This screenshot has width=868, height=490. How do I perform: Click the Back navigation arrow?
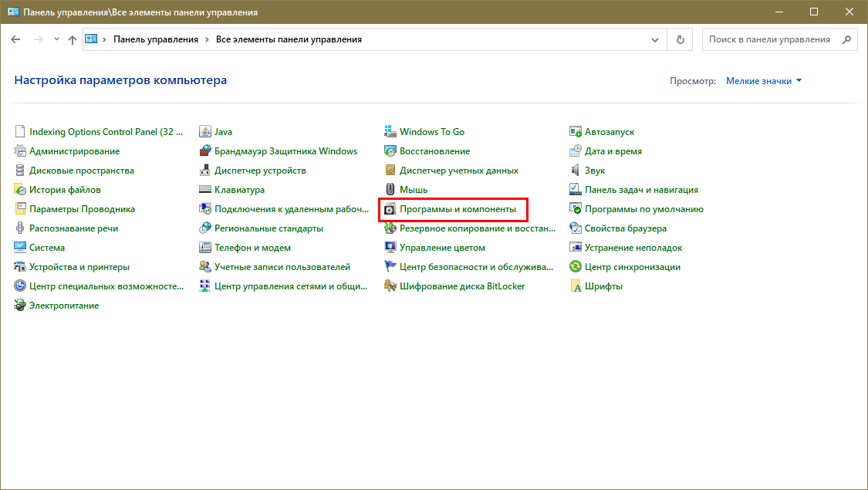pyautogui.click(x=16, y=39)
